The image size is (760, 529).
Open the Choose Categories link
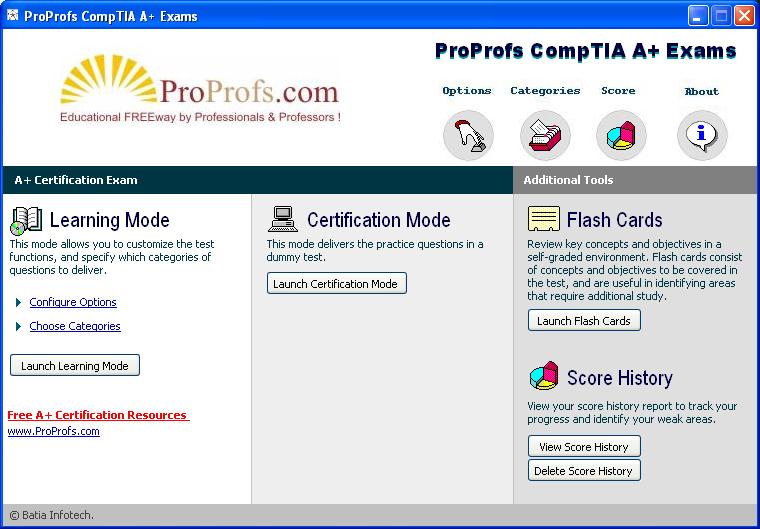75,326
